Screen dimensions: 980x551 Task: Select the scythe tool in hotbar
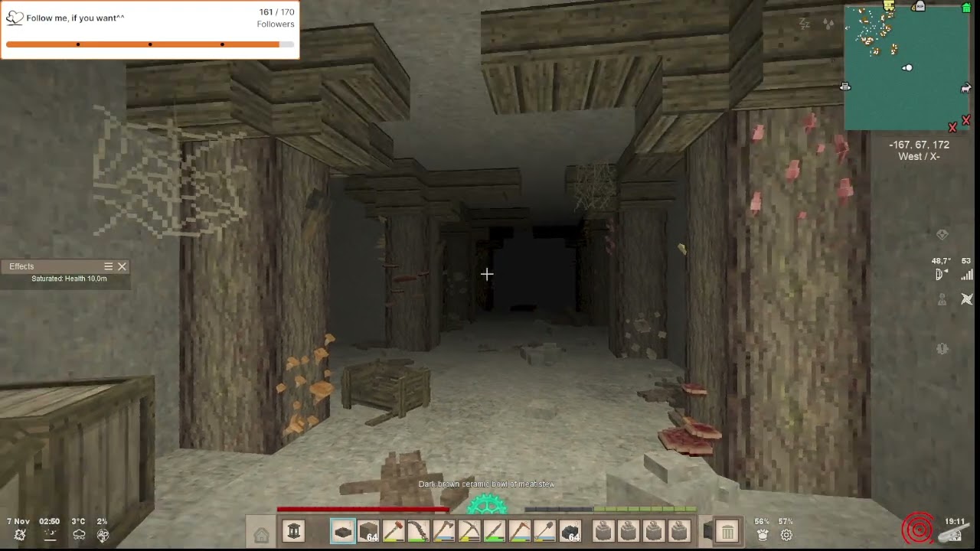click(419, 531)
